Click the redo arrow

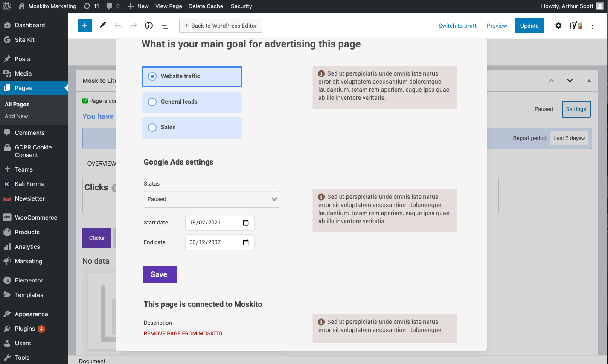coord(134,26)
